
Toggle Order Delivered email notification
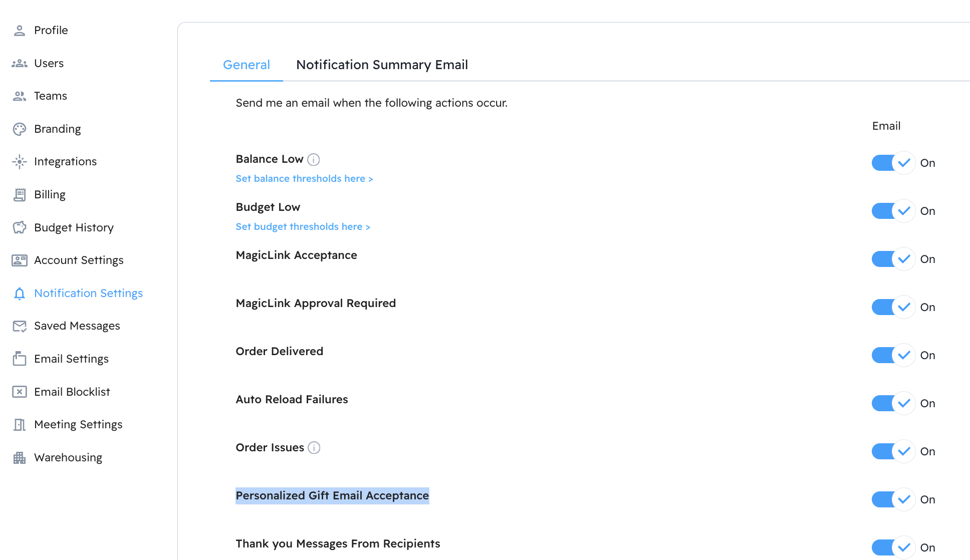[893, 355]
